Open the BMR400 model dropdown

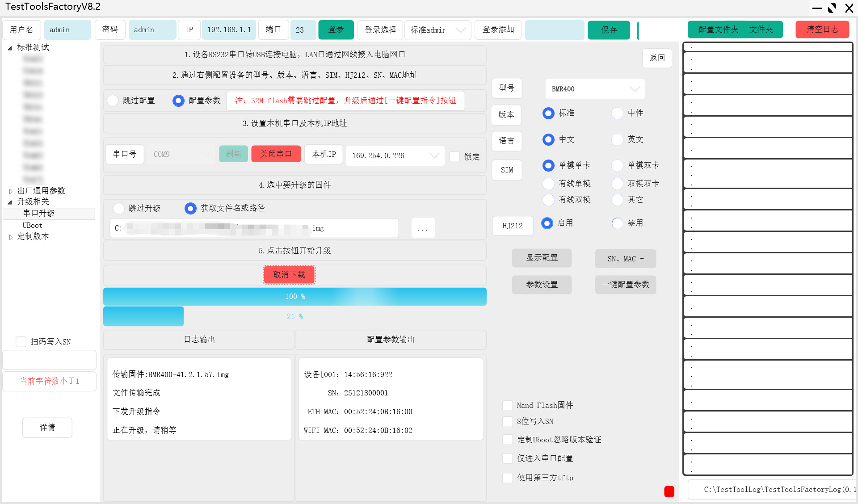pos(595,89)
